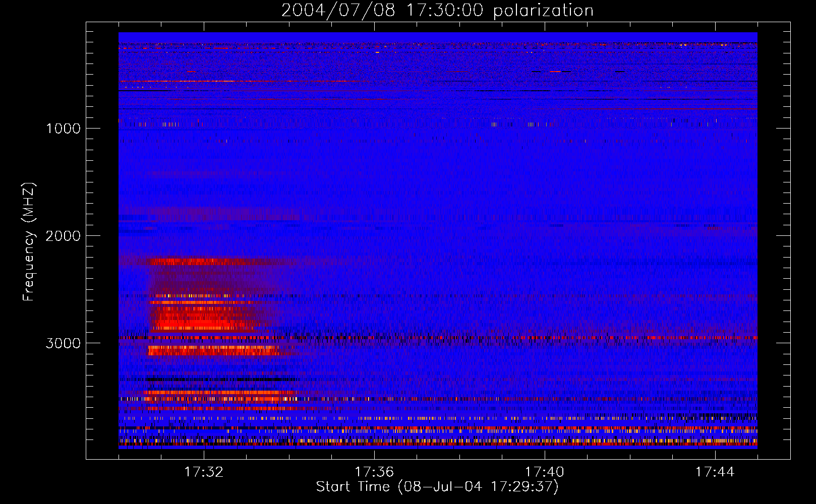This screenshot has height=504, width=816.
Task: Click the 'Frequency (MHZ)' axis label
Action: click(29, 242)
